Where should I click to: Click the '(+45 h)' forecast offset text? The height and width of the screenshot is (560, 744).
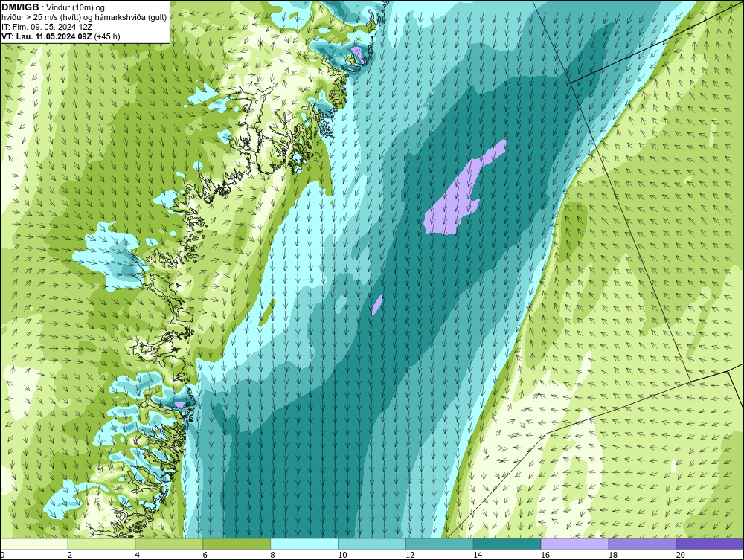(x=106, y=36)
